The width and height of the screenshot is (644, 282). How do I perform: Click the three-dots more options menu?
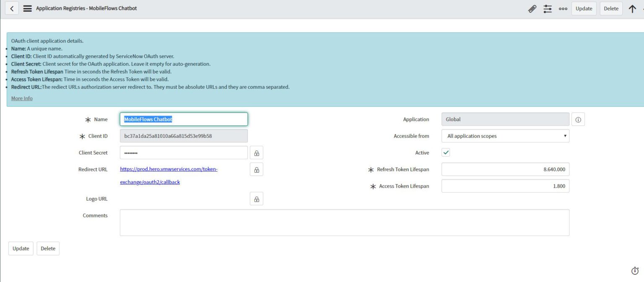coord(563,8)
